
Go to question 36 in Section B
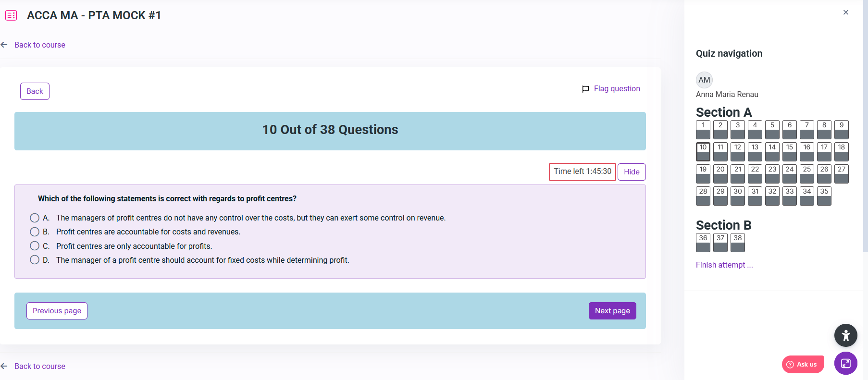(x=703, y=242)
